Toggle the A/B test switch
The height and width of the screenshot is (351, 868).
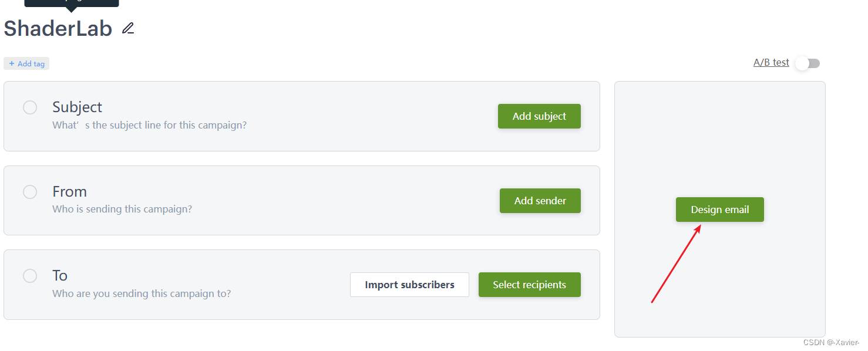pos(808,63)
